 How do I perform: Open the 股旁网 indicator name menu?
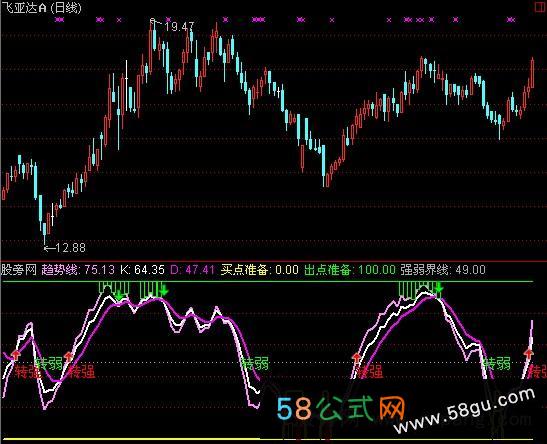[x=18, y=270]
